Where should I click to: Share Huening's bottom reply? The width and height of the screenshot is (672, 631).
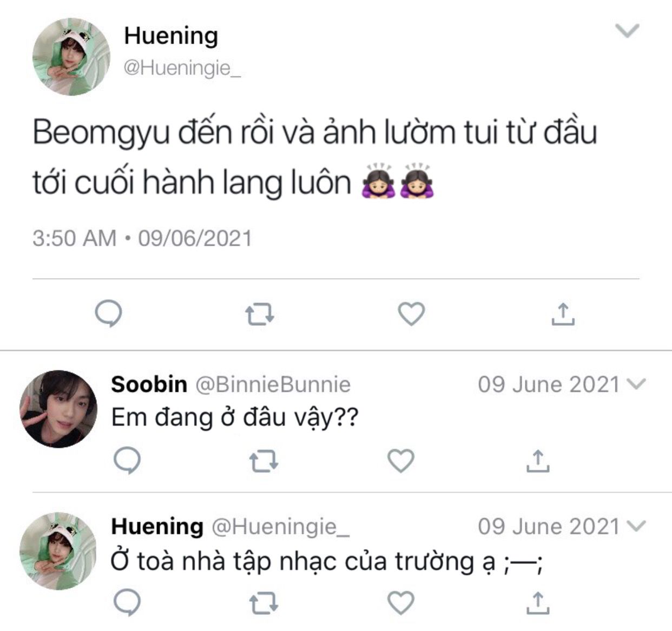[x=538, y=602]
